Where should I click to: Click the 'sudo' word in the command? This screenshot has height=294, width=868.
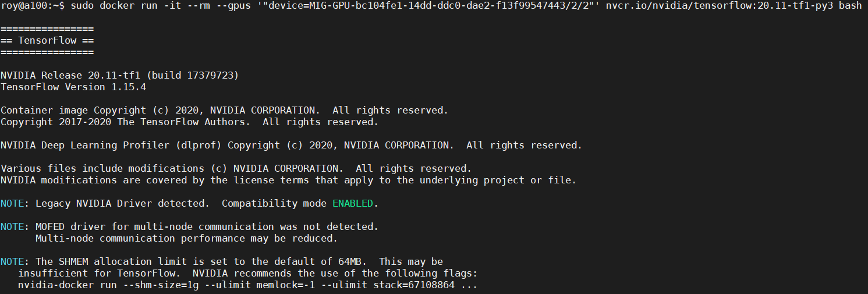click(x=82, y=6)
